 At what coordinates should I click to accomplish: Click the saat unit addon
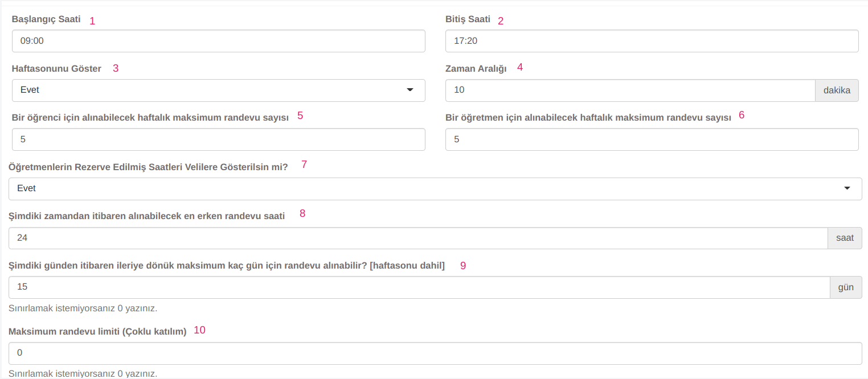(x=845, y=238)
